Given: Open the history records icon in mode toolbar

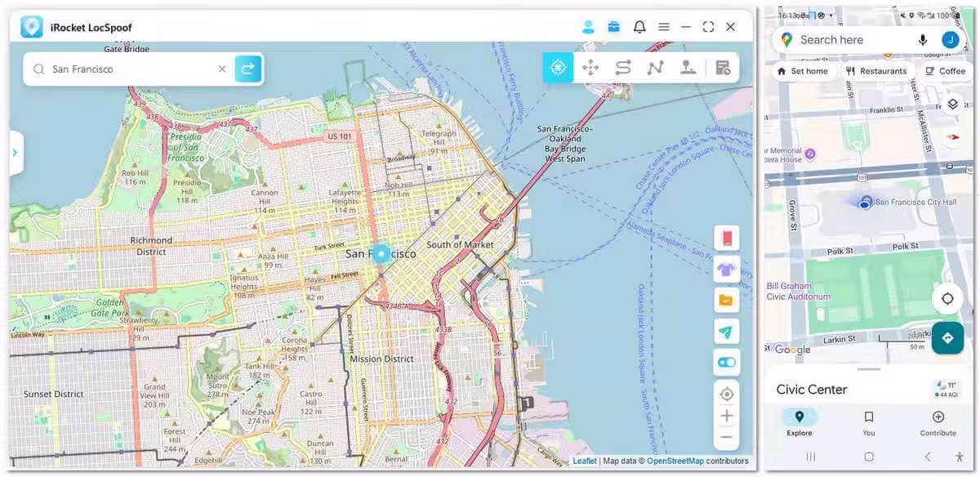Looking at the screenshot, I should click(x=723, y=68).
